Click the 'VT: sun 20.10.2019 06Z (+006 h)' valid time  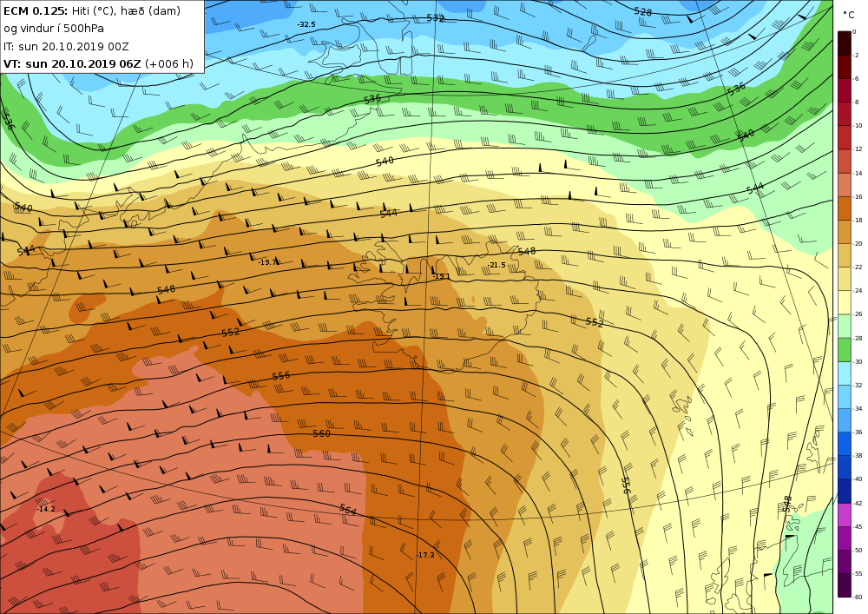(x=99, y=63)
